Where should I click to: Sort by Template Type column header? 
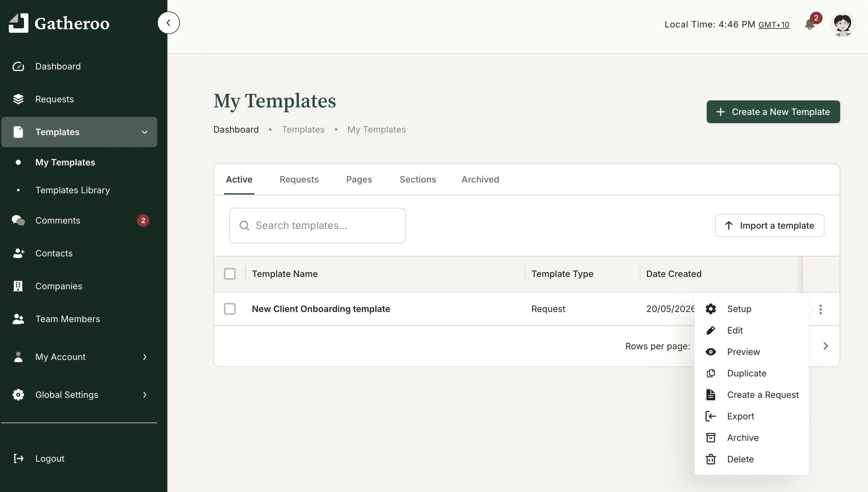(x=562, y=273)
